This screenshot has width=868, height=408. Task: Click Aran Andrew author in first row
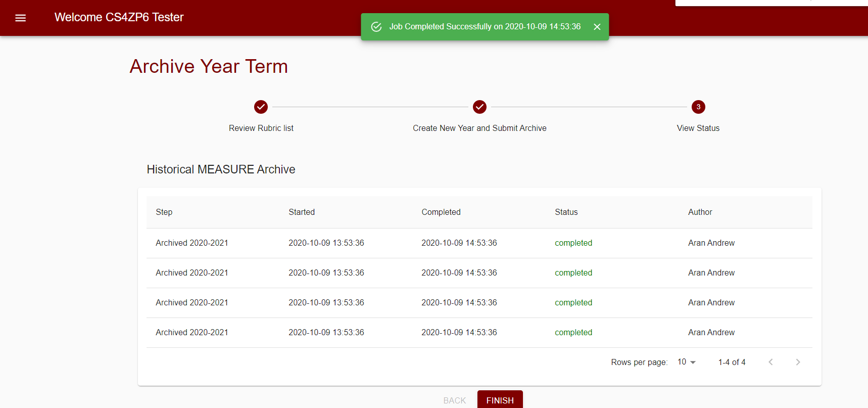click(711, 243)
